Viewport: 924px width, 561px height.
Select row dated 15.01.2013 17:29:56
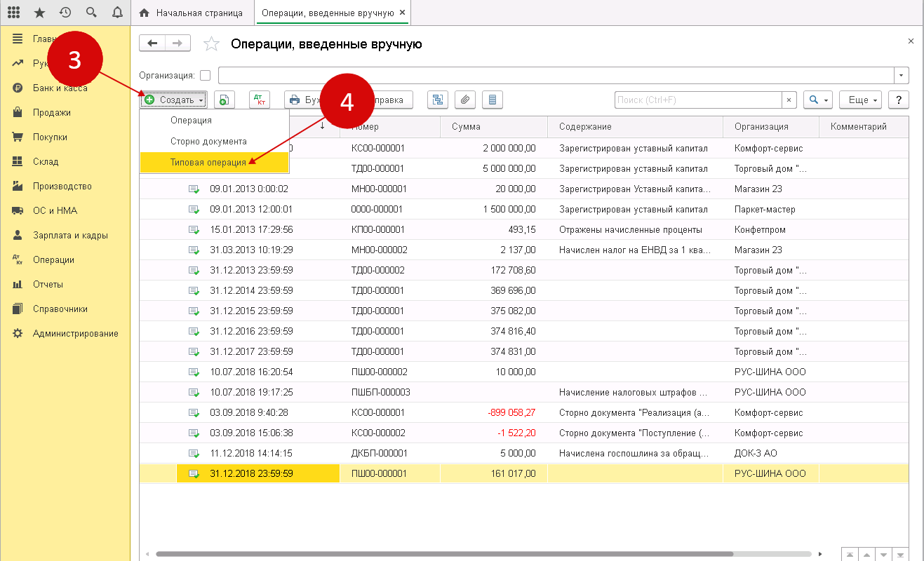[x=524, y=229]
